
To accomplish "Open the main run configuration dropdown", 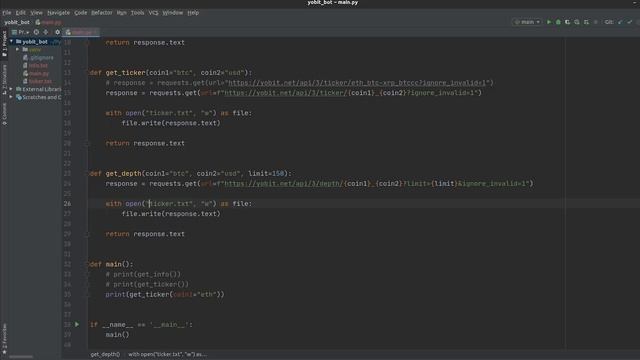I will [x=527, y=22].
